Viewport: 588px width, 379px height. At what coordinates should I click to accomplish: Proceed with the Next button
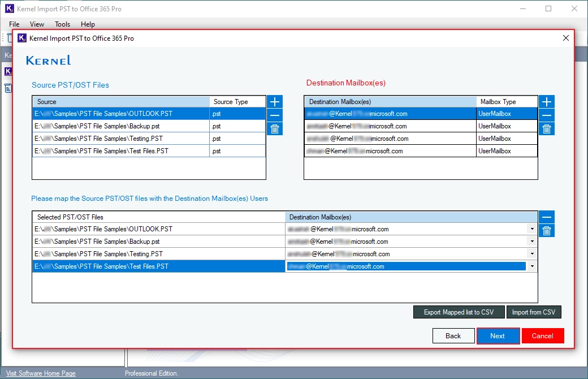(x=498, y=336)
